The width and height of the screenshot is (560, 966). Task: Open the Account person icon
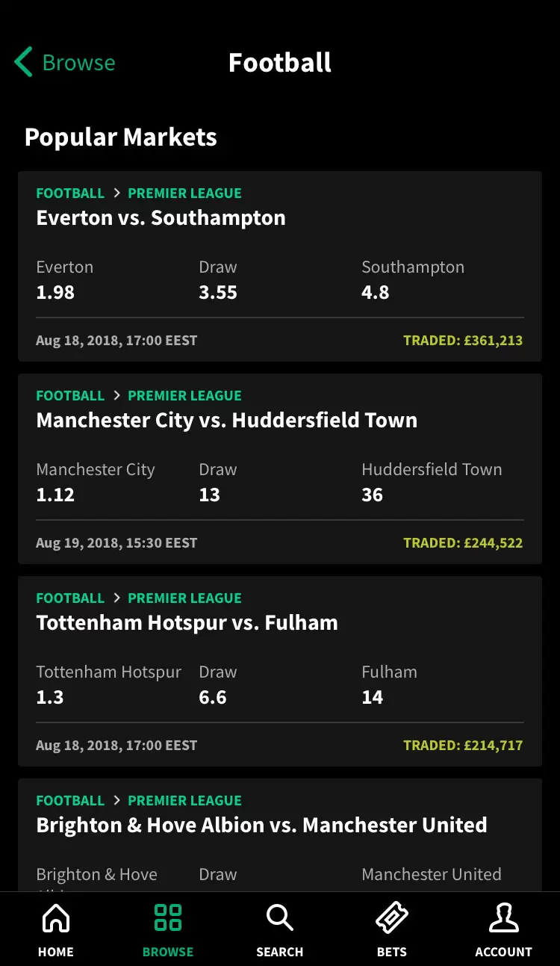(x=504, y=917)
